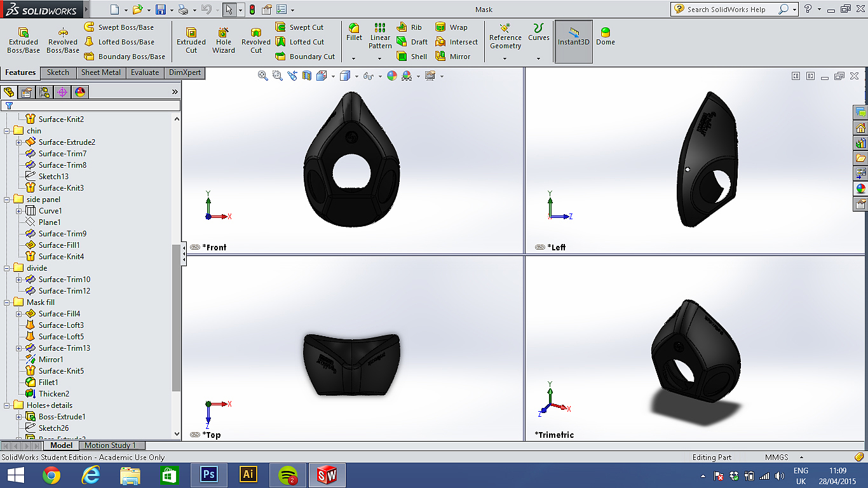Expand the Surface-Fill4 feature node
The image size is (868, 488).
[19, 314]
